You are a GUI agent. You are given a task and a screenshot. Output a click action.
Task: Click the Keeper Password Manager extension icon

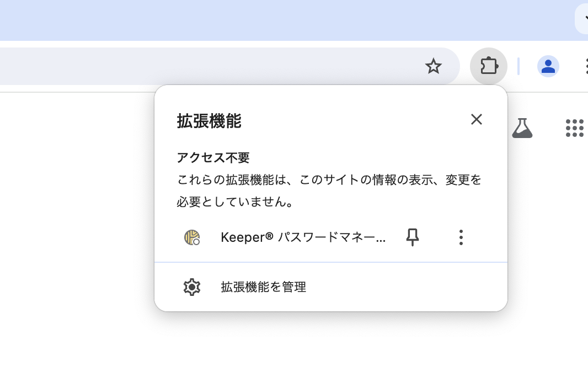[191, 237]
